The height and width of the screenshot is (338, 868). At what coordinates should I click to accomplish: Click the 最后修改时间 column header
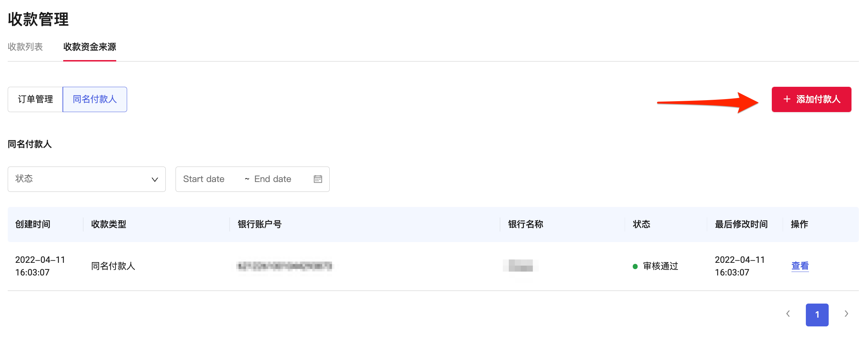pos(741,224)
